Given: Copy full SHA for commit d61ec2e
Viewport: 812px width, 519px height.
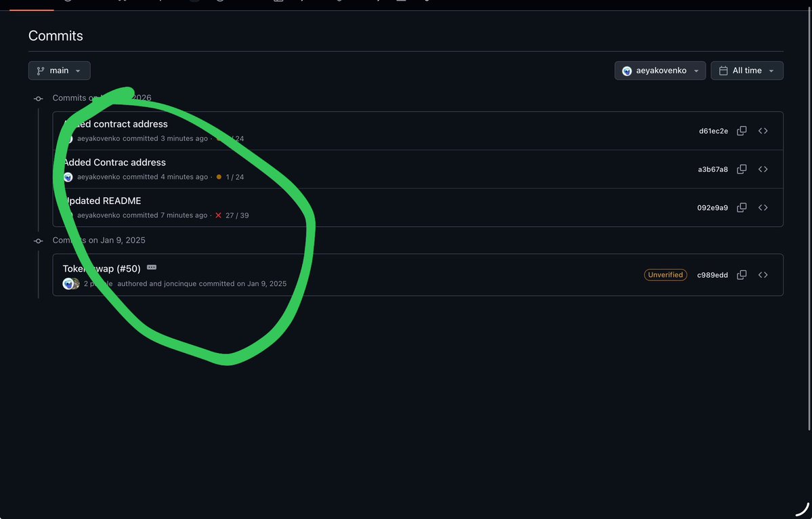Looking at the screenshot, I should click(x=742, y=131).
